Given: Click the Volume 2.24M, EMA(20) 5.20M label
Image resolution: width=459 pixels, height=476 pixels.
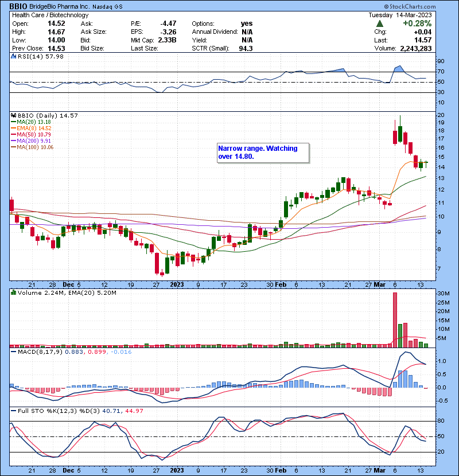Looking at the screenshot, I should [67, 293].
